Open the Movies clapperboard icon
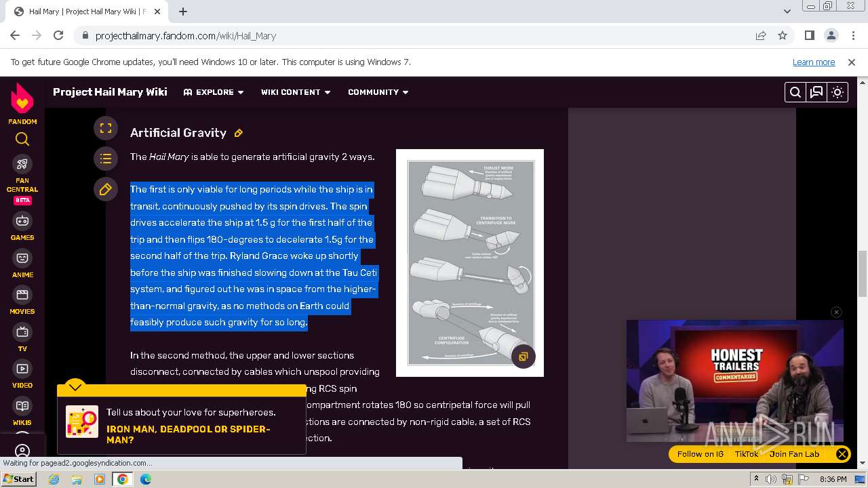The image size is (868, 488). tap(22, 295)
